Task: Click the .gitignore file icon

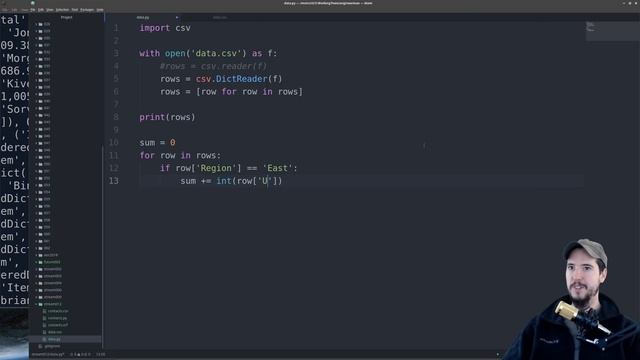Action: click(x=40, y=346)
